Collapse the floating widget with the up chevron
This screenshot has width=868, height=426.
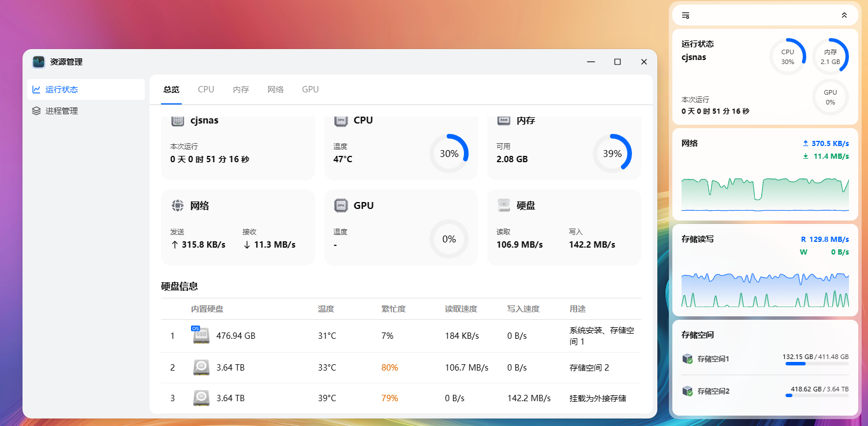(x=845, y=16)
